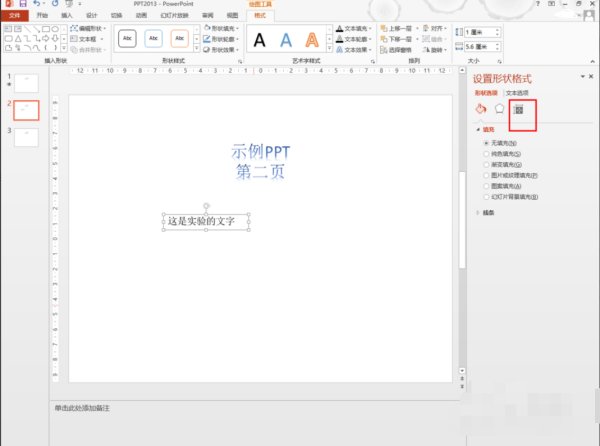Viewport: 600px width, 446px height.
Task: Expand the shapes gallery more arrow
Action: tap(64, 48)
